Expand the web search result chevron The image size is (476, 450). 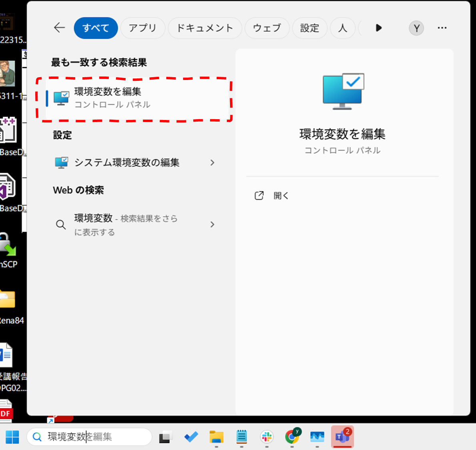212,224
